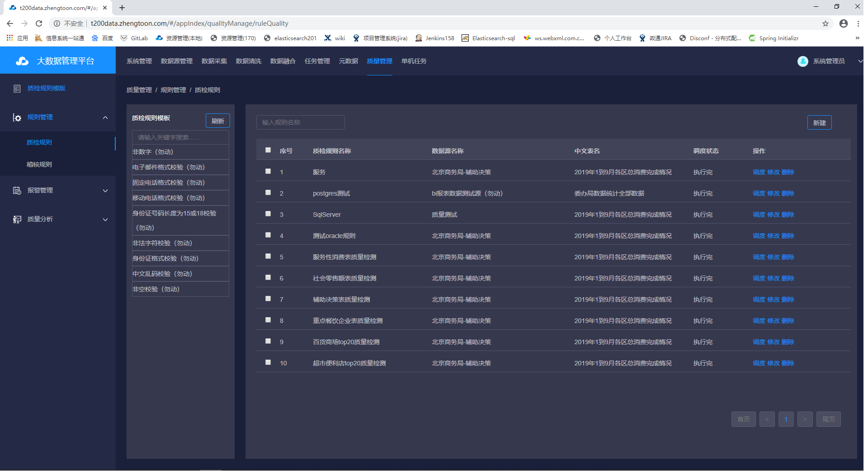Open the 数据采集 top menu

tap(214, 61)
